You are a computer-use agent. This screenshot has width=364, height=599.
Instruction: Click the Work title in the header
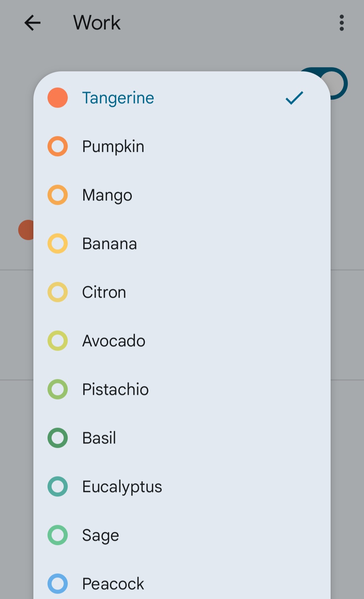pos(96,23)
